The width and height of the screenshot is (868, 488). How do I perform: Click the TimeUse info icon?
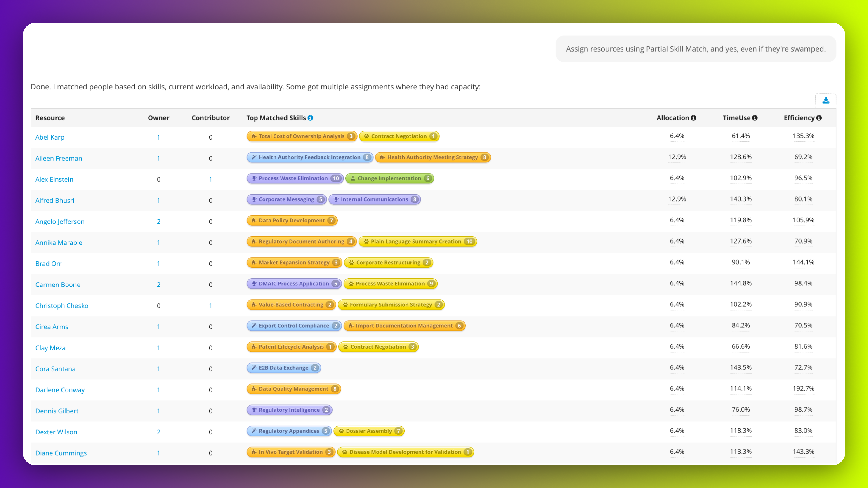[x=755, y=118]
